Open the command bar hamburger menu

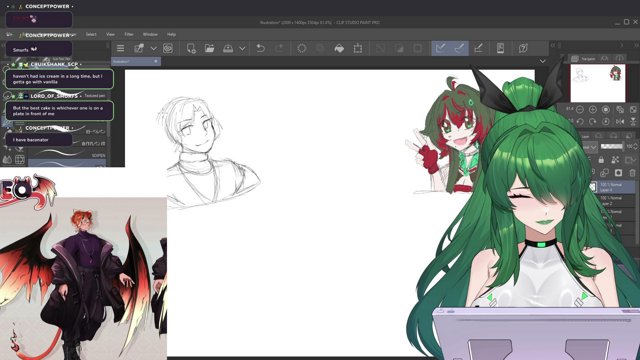pos(120,49)
